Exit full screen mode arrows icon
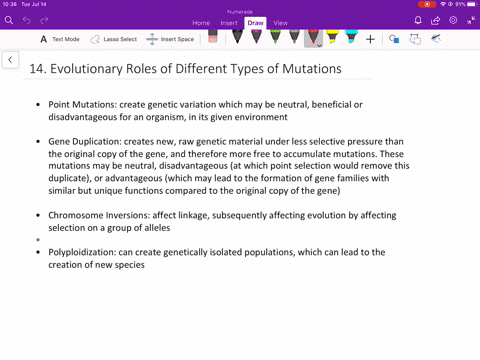This screenshot has width=480, height=360. [471, 21]
